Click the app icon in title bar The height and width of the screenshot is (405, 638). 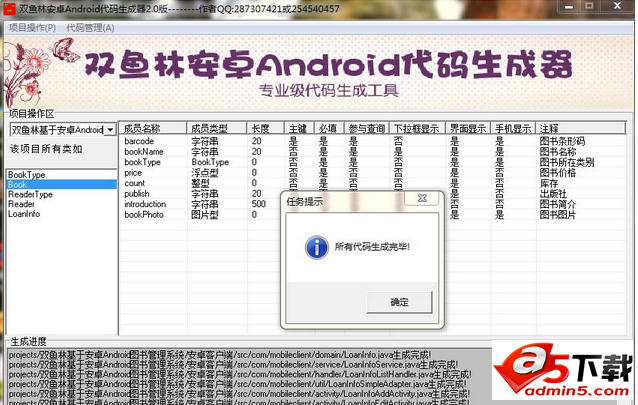[9, 8]
